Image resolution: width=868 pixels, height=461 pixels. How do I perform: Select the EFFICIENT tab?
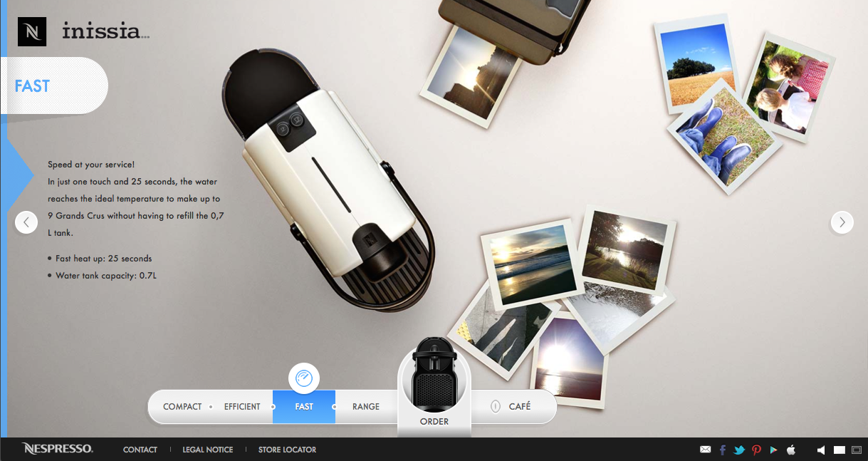tap(242, 407)
